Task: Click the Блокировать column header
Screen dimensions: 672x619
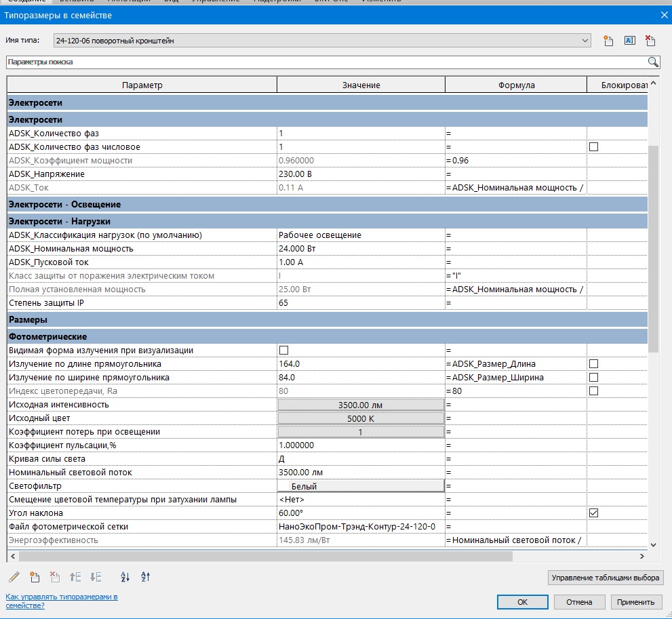Action: 617,85
